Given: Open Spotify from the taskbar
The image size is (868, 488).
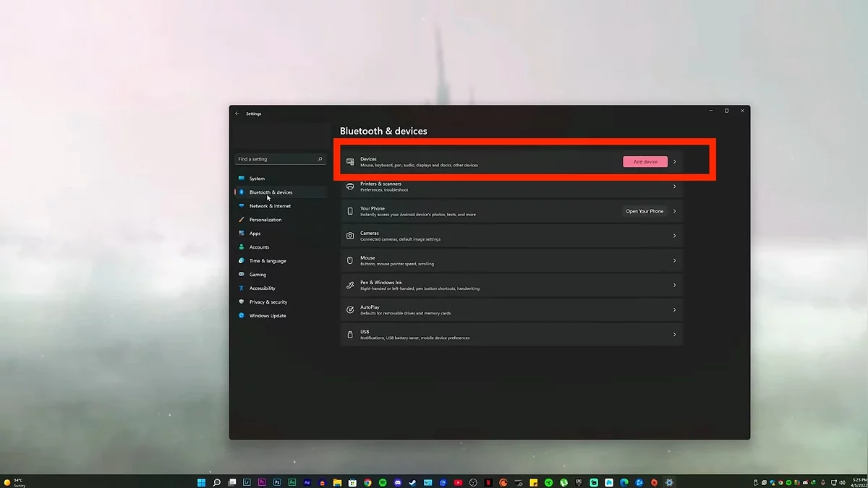Looking at the screenshot, I should 383,482.
